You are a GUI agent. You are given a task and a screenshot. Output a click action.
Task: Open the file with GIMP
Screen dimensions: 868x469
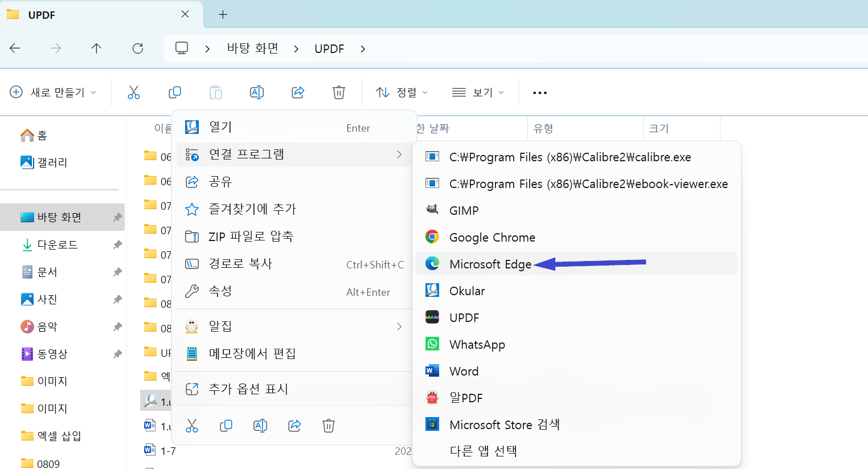(576, 210)
